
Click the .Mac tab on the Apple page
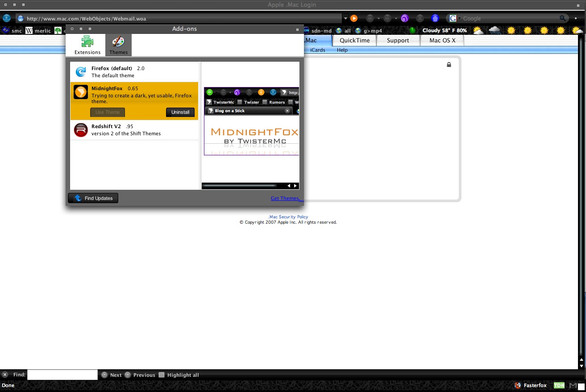point(318,40)
